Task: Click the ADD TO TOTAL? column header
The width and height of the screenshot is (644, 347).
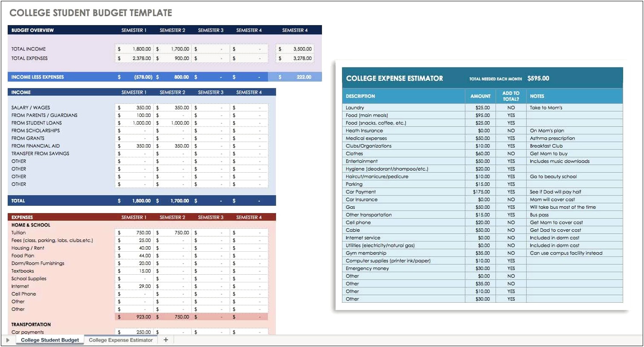Action: (511, 96)
